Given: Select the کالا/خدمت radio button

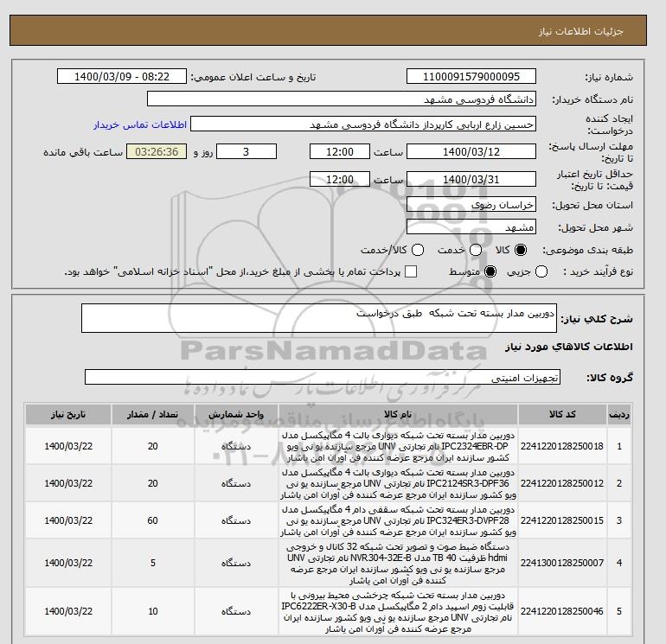Looking at the screenshot, I should pyautogui.click(x=418, y=250).
